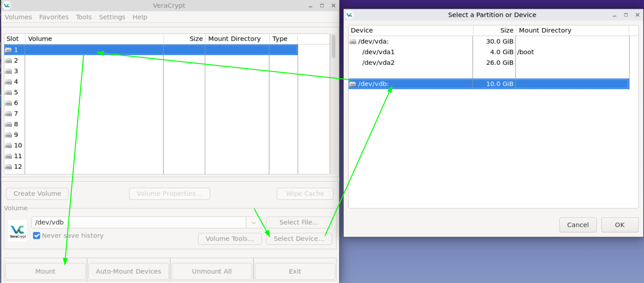Select slot 10 drive icon
Viewport: 644px width, 283px height.
[9, 145]
